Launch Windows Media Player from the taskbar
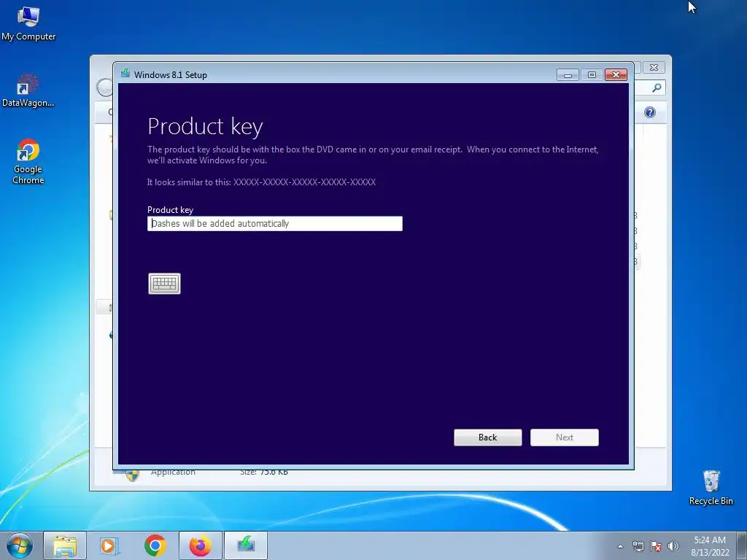The height and width of the screenshot is (560, 747). click(109, 545)
